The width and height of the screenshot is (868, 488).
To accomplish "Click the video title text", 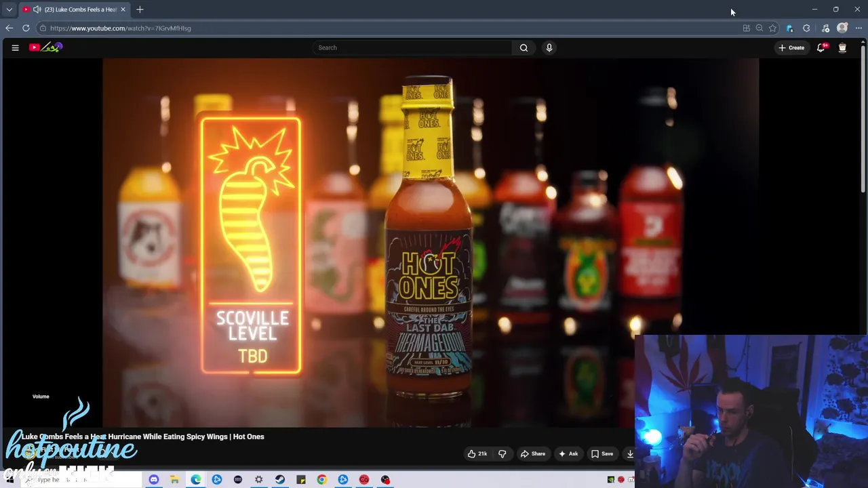I will (143, 436).
